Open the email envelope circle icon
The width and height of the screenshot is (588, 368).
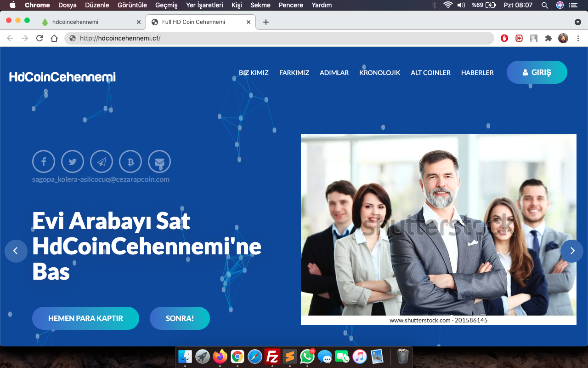(159, 162)
